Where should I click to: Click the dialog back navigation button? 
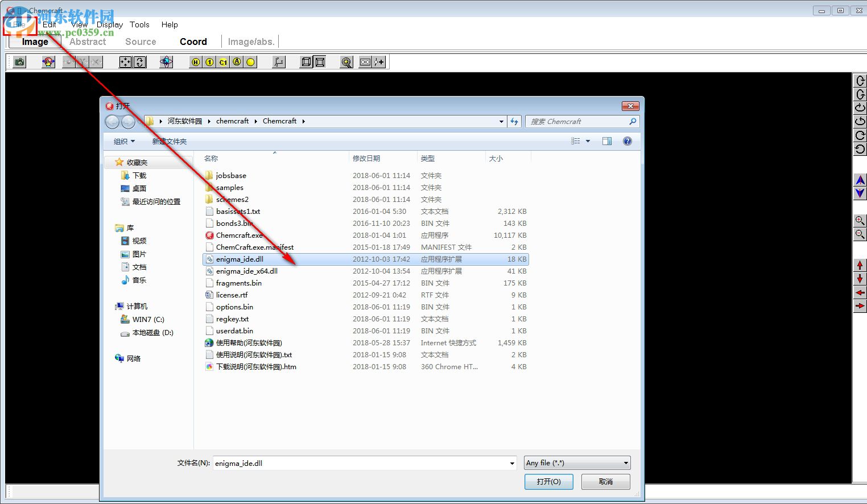point(113,121)
